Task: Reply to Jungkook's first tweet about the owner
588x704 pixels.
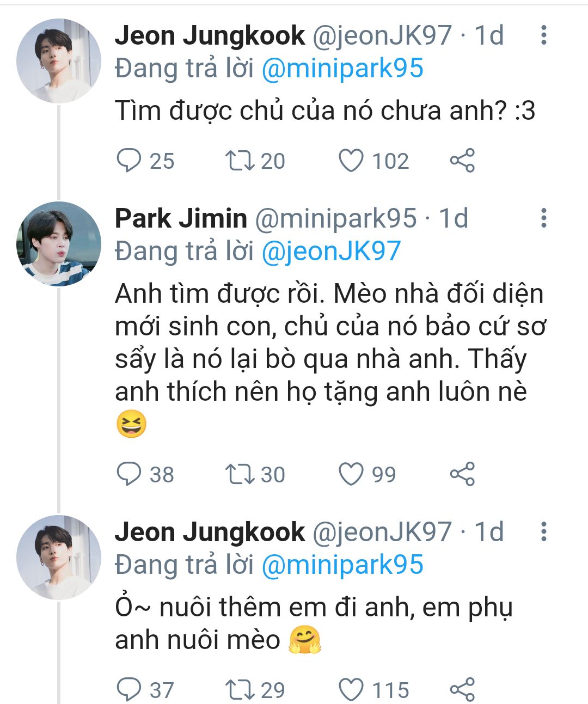Action: (130, 161)
